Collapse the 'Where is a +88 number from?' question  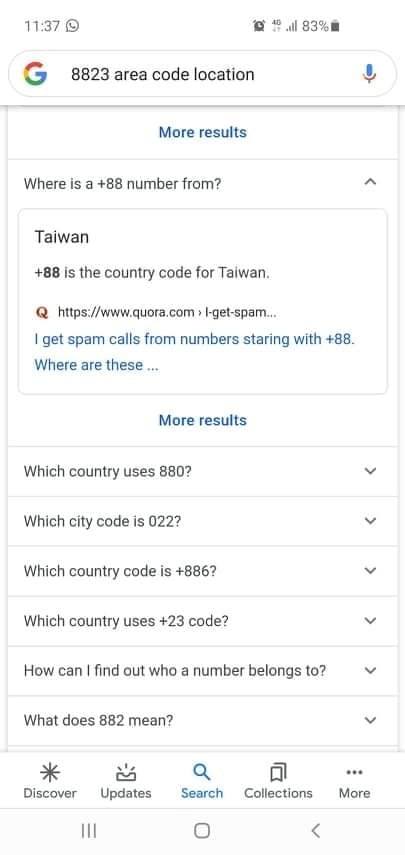(202, 184)
